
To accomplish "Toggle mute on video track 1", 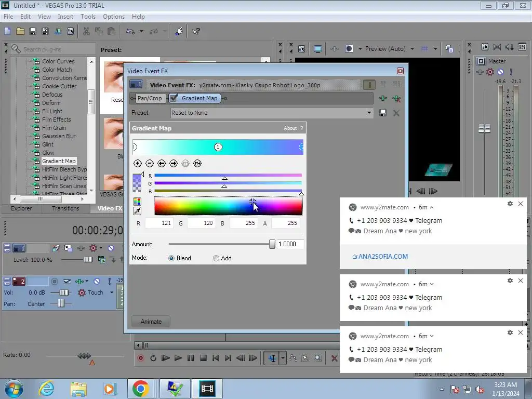I will pos(111,248).
